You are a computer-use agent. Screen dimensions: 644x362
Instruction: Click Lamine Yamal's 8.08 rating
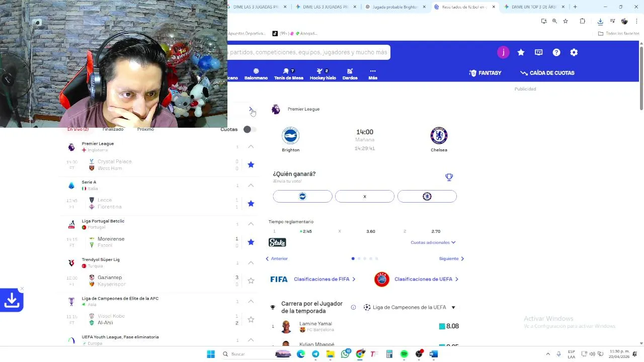tap(449, 326)
